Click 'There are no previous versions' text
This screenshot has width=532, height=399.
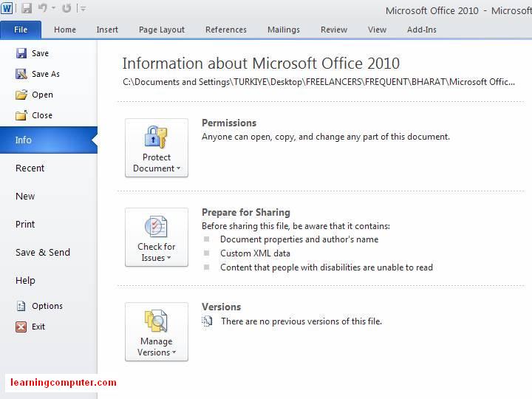coord(301,321)
